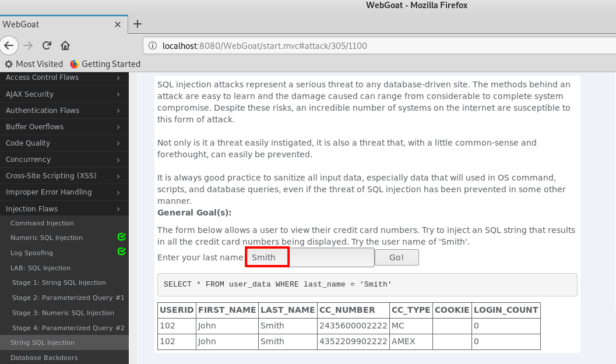Viewport: 616px width, 364px height.
Task: Open Stage 3: Numeric SQL Injection
Action: (63, 313)
